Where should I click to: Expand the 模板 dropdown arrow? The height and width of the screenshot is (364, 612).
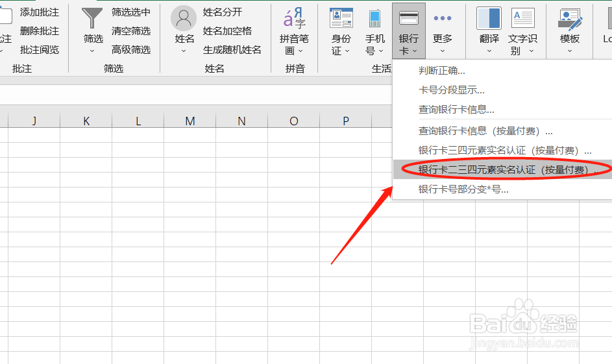tap(570, 51)
